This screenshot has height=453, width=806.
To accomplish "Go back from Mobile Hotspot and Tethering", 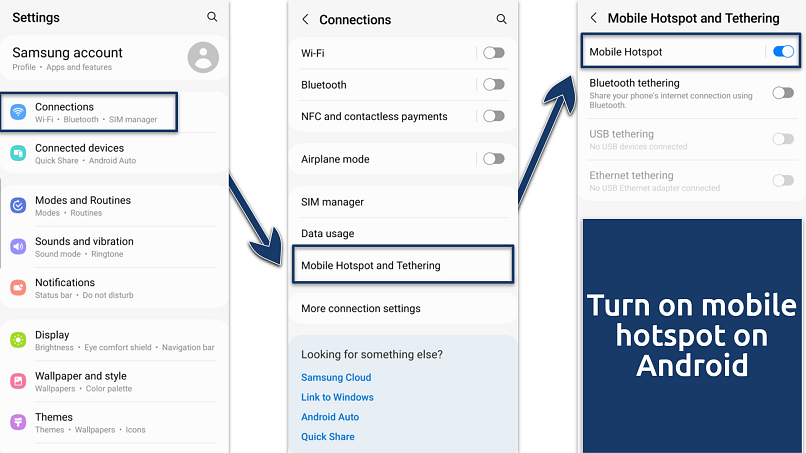I will tap(594, 18).
